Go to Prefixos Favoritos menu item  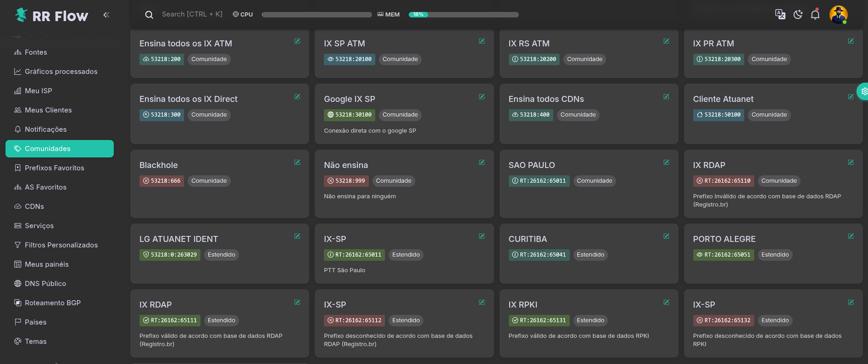pos(54,168)
